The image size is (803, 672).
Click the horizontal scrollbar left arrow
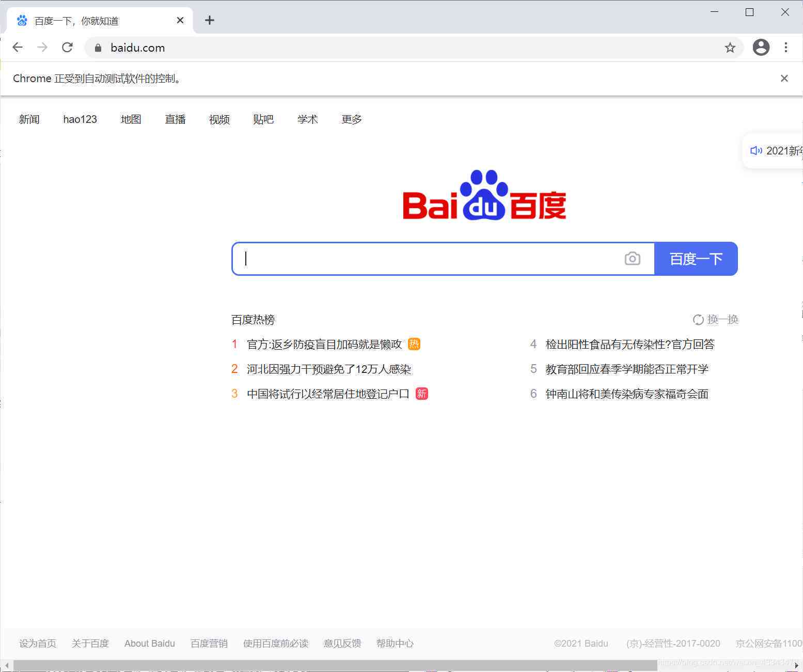click(6, 665)
